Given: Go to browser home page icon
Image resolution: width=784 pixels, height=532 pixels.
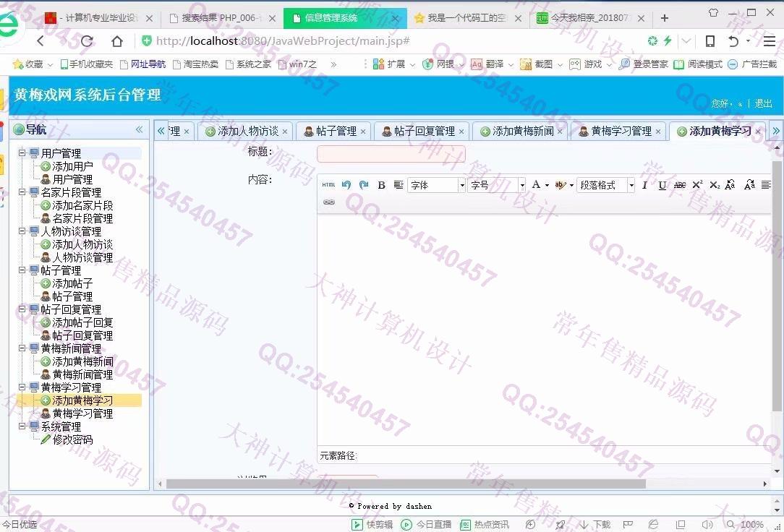Looking at the screenshot, I should (x=117, y=41).
